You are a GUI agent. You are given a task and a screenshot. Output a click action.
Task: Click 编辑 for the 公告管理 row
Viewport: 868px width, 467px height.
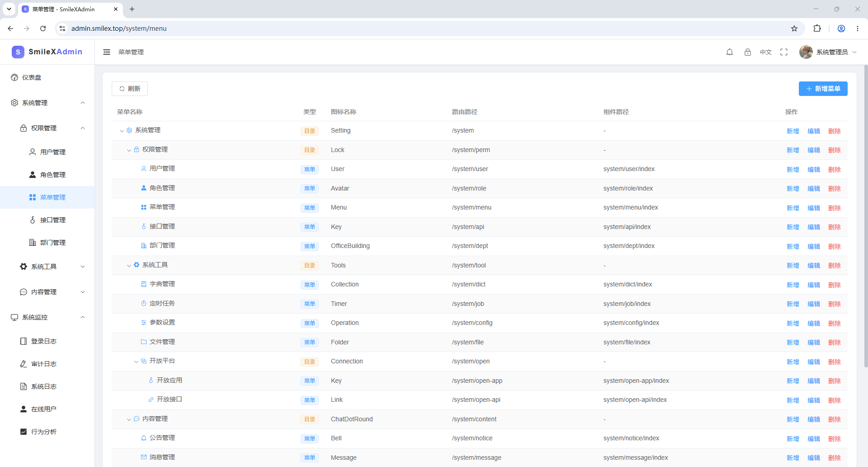coord(814,439)
